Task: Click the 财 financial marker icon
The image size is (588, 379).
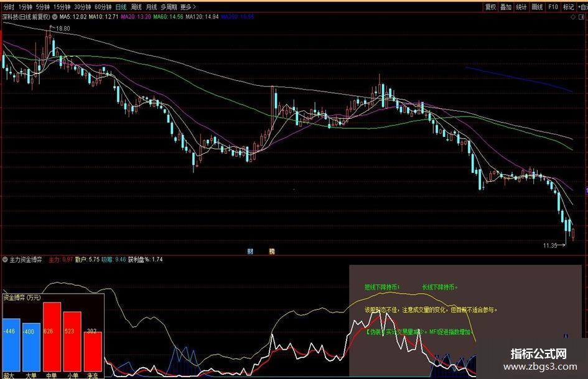Action: coord(250,251)
